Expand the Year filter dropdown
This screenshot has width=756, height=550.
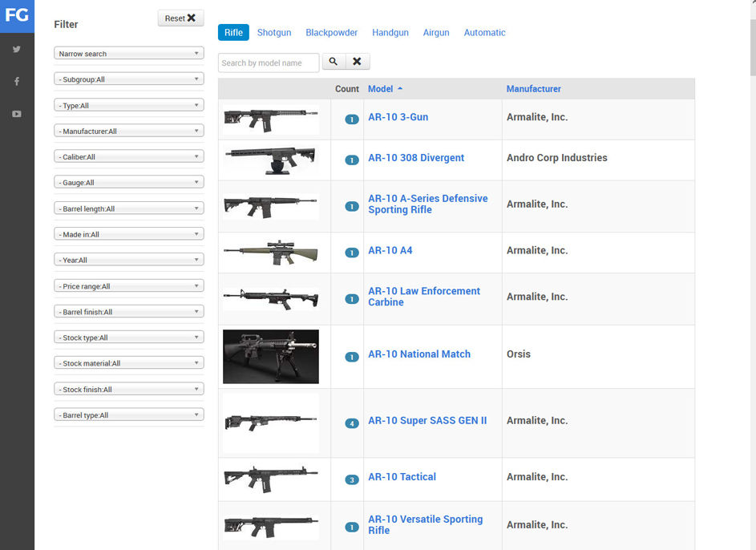tap(129, 260)
